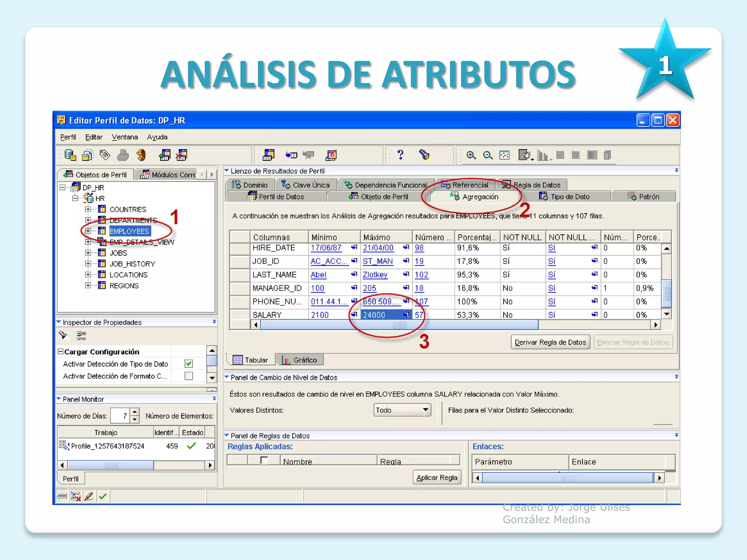Image resolution: width=747 pixels, height=560 pixels.
Task: Click the bar chart toolbar icon
Action: pos(543,156)
